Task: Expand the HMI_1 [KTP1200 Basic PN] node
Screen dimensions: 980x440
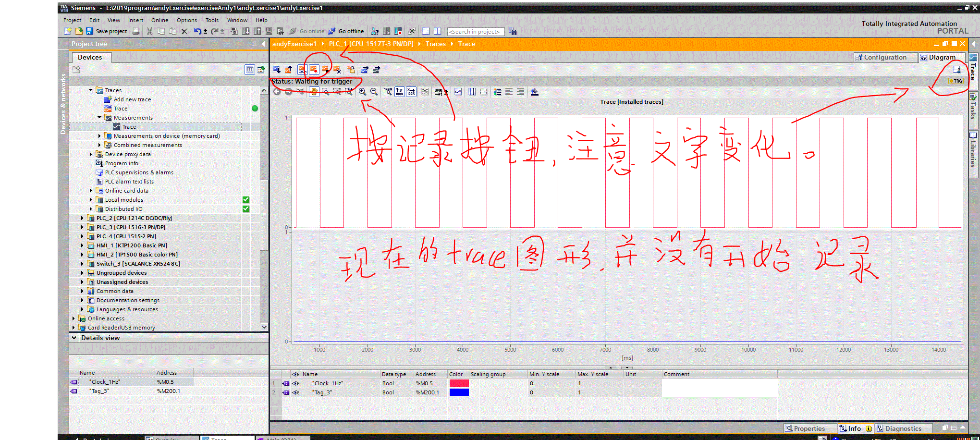Action: [82, 245]
